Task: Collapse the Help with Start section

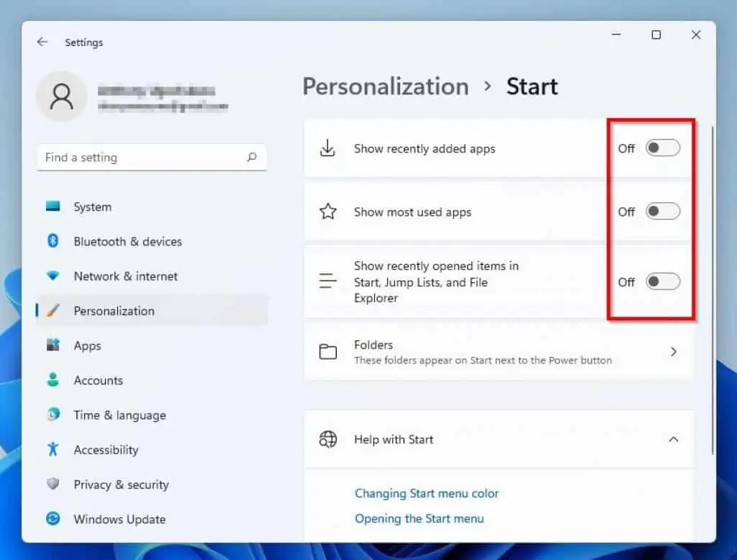Action: pos(673,439)
